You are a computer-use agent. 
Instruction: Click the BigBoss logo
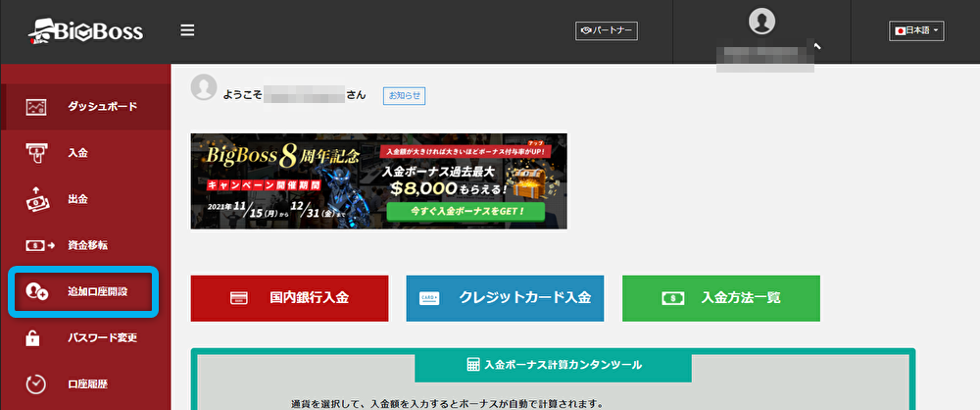(85, 30)
